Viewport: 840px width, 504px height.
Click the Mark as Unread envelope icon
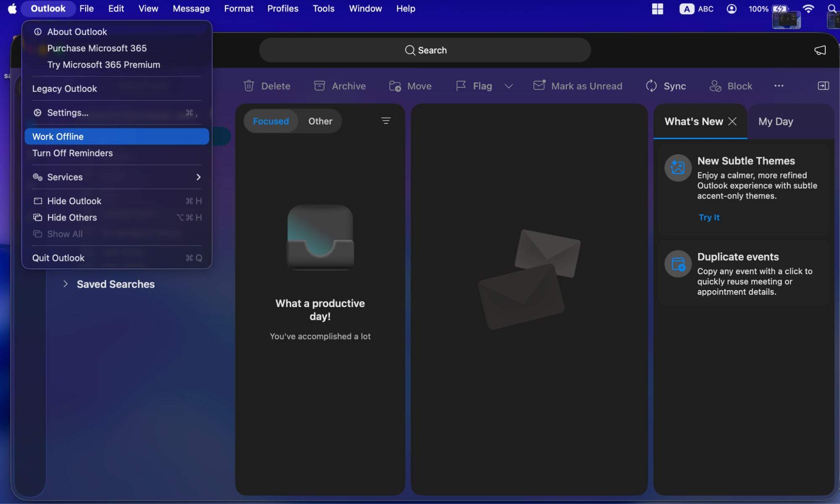(540, 85)
